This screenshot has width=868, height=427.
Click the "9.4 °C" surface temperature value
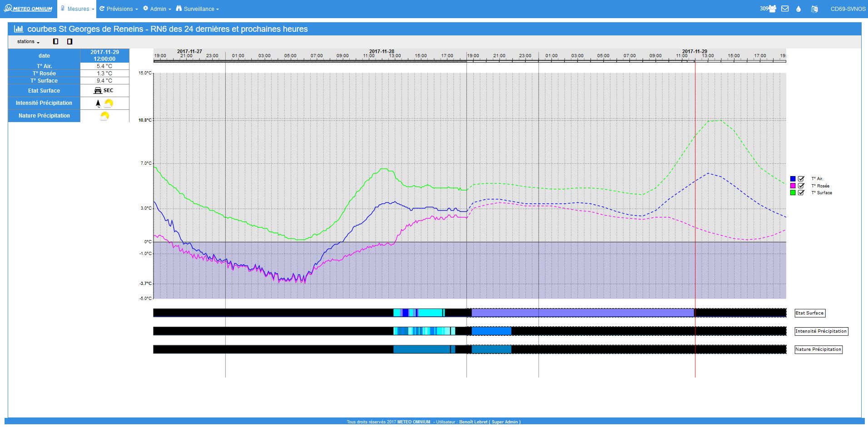(x=104, y=81)
